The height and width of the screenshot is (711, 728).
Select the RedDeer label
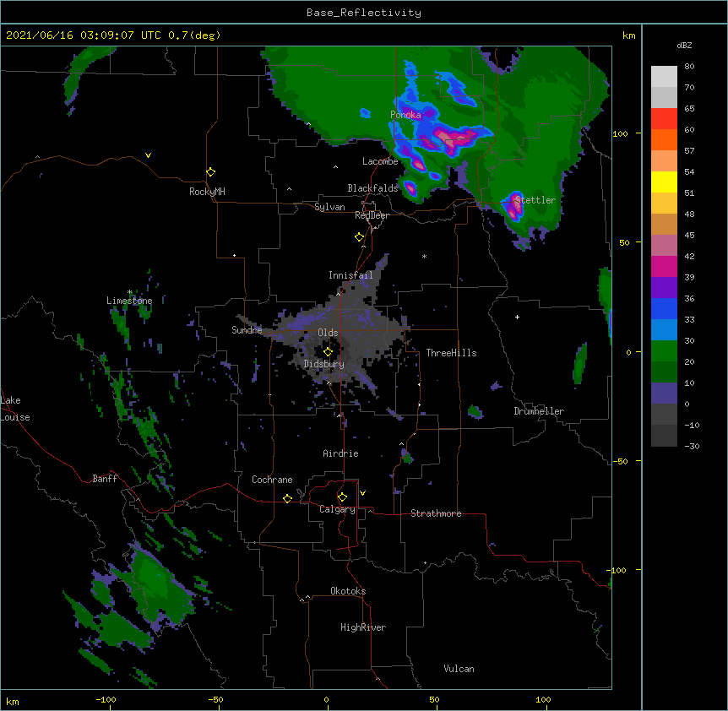[x=372, y=215]
